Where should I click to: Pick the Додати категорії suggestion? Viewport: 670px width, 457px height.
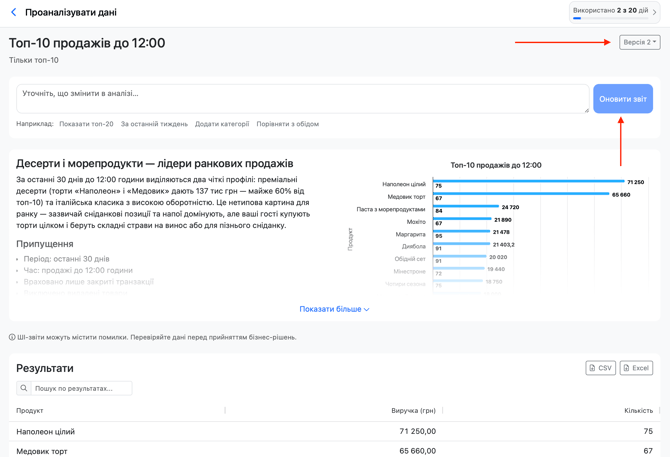(x=222, y=124)
